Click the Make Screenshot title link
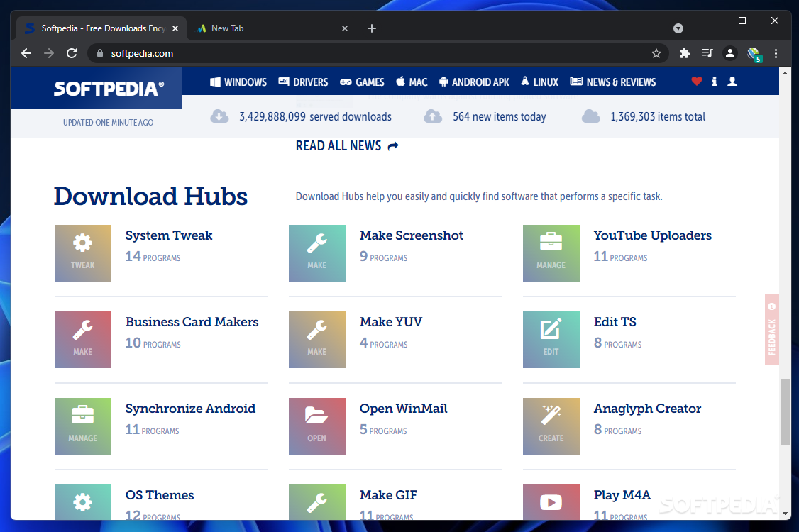The width and height of the screenshot is (799, 532). click(412, 235)
